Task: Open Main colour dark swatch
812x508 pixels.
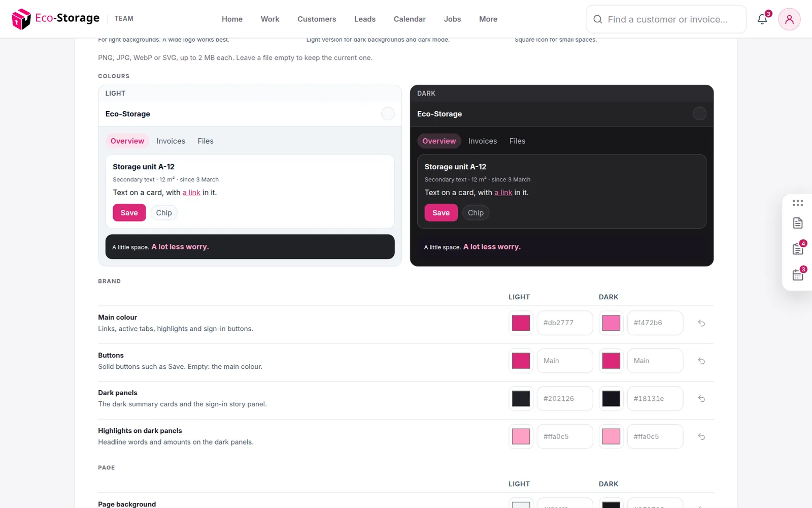Action: coord(611,323)
